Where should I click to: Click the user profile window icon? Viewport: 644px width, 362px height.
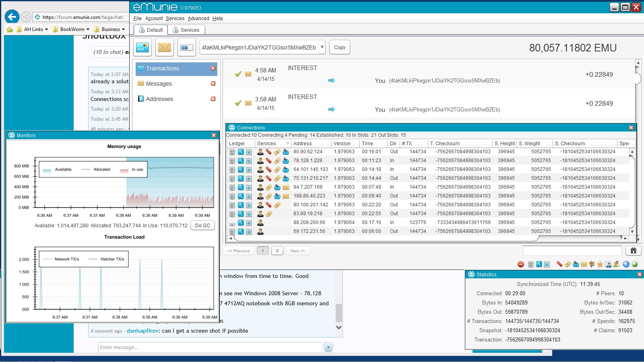(608, 264)
